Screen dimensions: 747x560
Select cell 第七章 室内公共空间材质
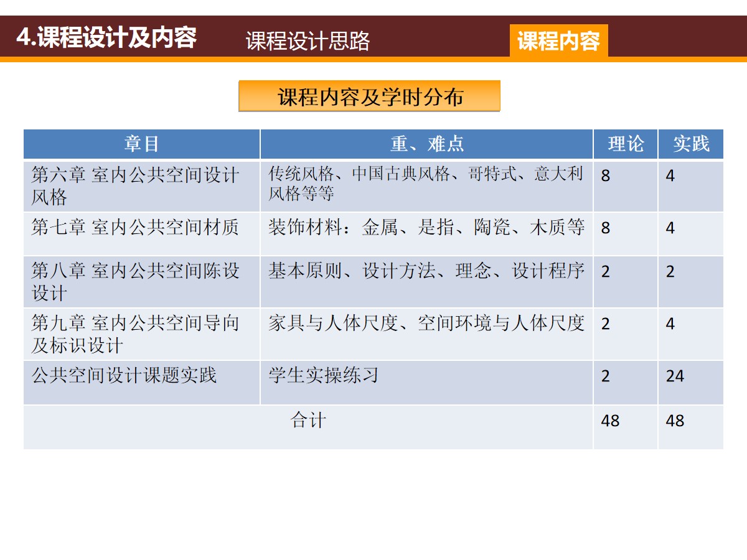(142, 234)
